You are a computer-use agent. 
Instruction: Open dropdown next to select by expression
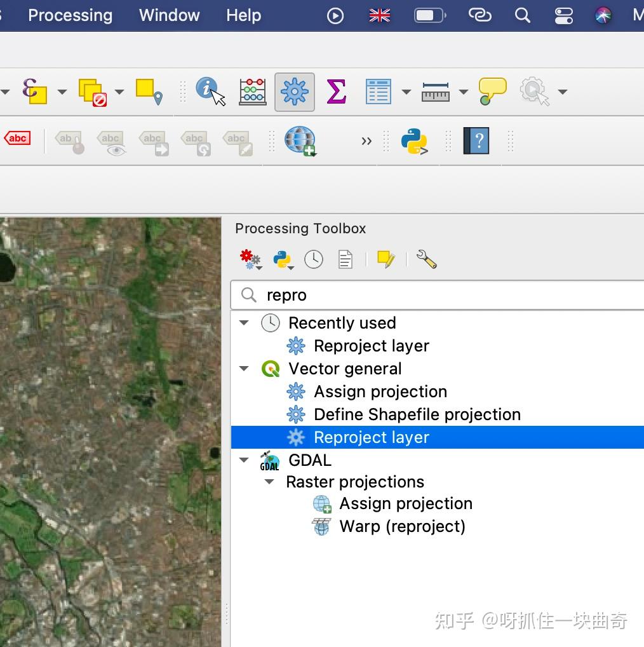tap(62, 92)
